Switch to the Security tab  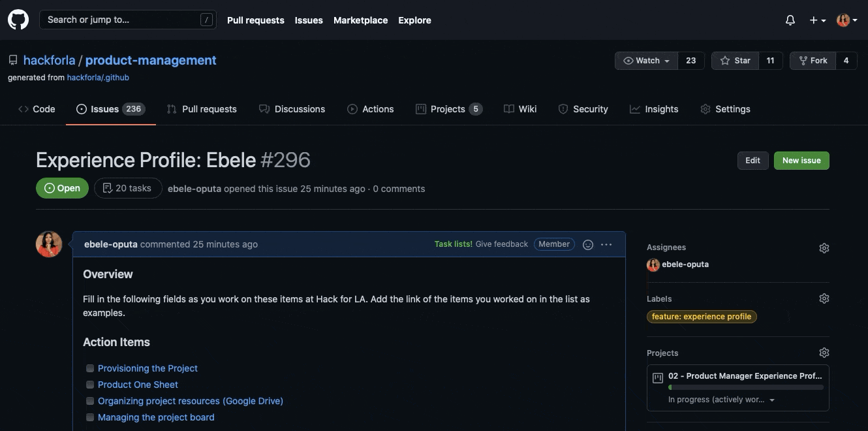coord(583,109)
